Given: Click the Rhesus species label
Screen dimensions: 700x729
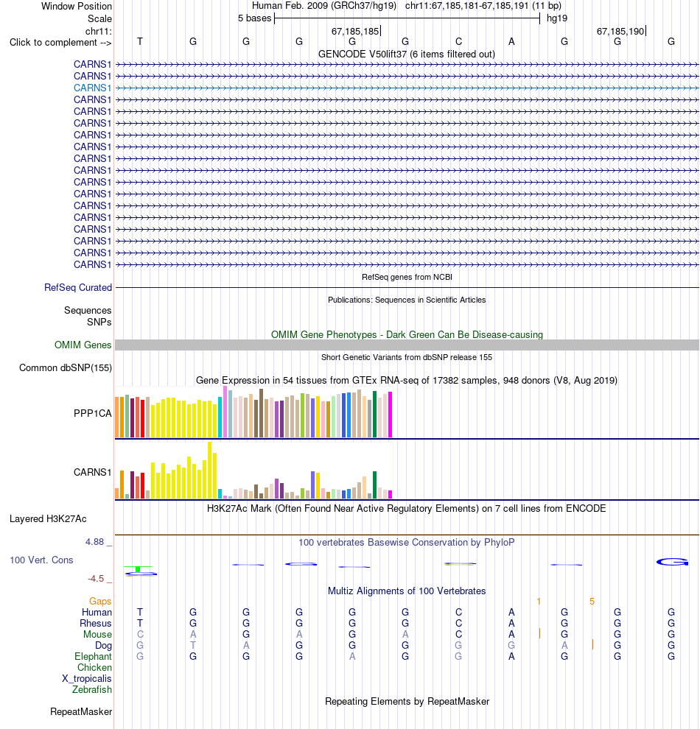Looking at the screenshot, I should (95, 624).
